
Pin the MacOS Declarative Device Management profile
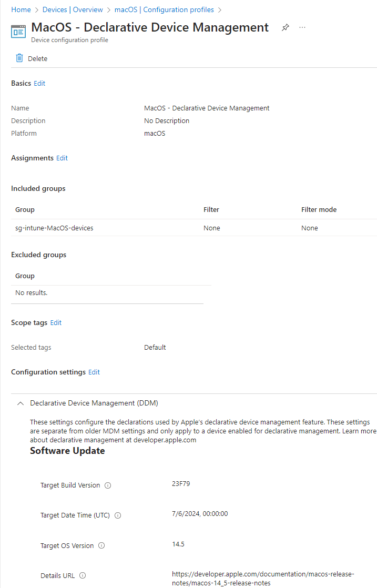(x=285, y=27)
